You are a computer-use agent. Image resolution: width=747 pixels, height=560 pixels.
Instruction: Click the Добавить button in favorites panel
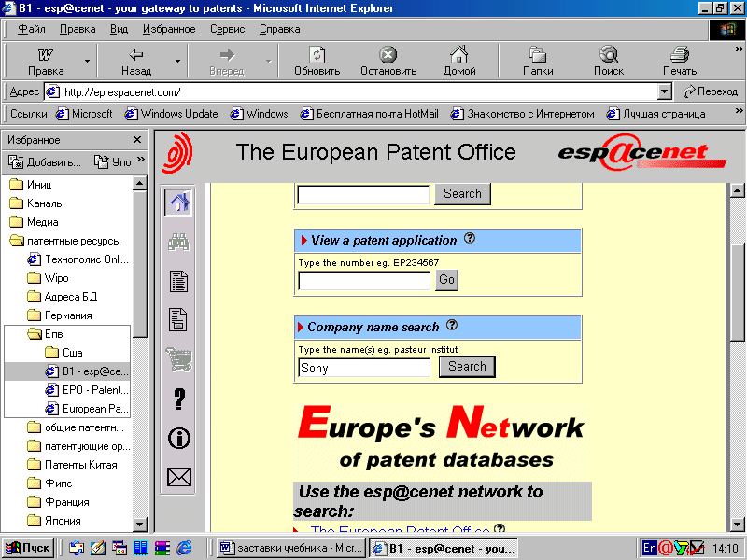45,161
